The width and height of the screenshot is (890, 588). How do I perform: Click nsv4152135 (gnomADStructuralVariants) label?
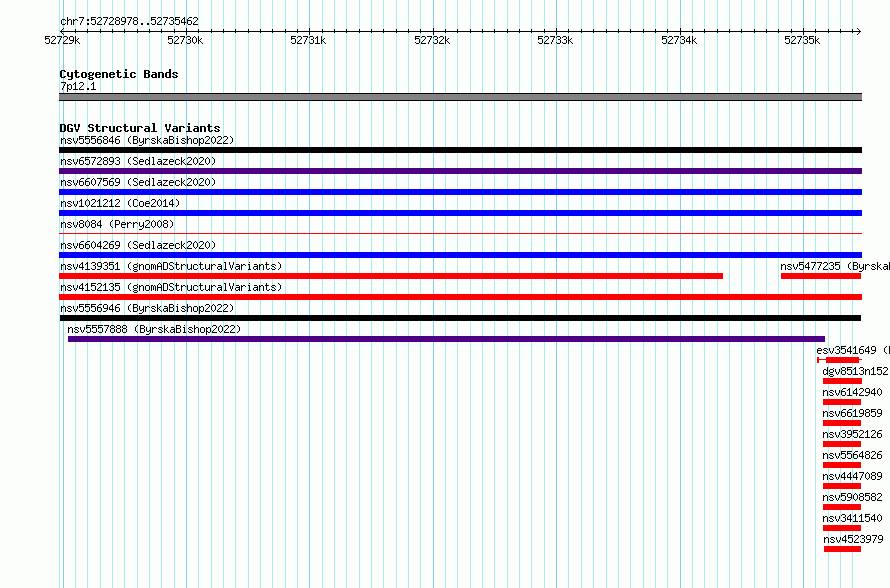171,287
